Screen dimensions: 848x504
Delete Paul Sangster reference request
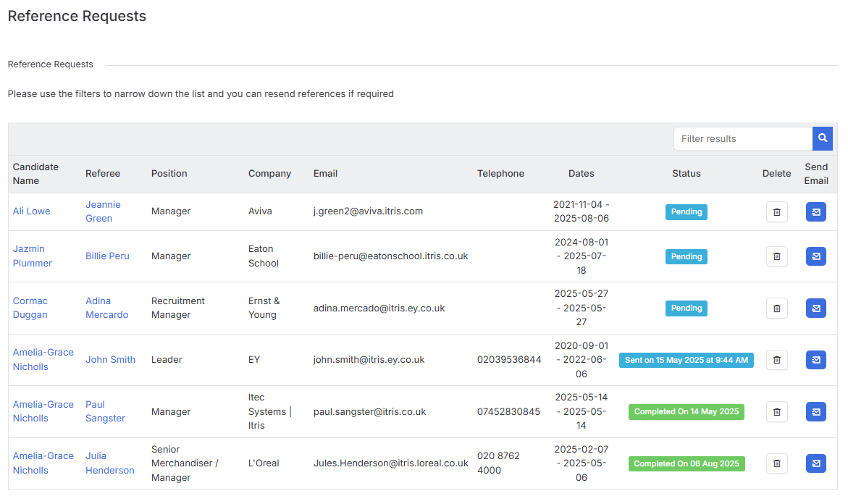pyautogui.click(x=776, y=412)
